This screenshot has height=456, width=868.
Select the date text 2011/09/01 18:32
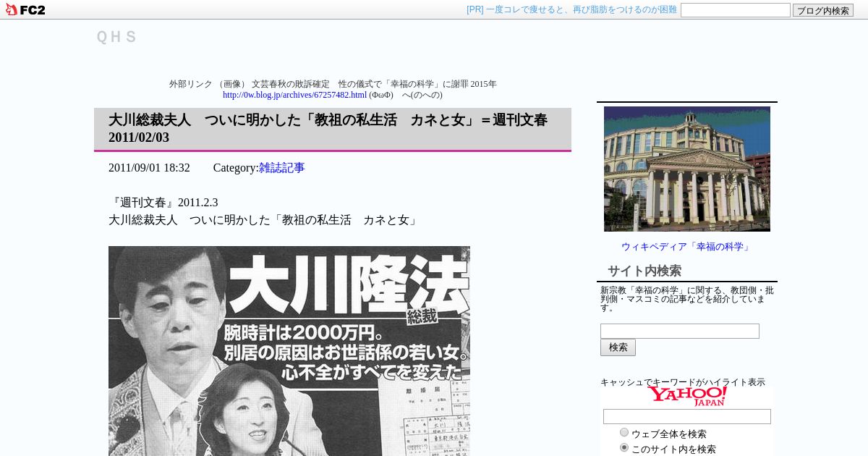(149, 168)
